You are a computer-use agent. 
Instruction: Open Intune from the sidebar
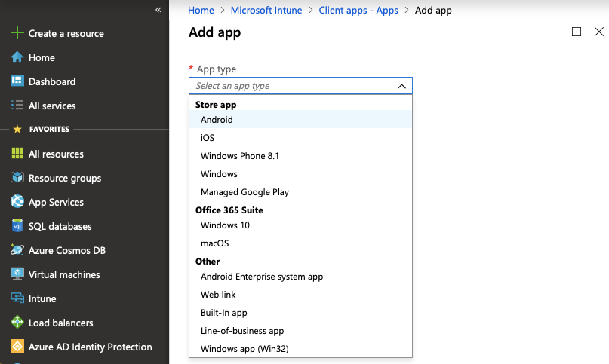coord(42,298)
